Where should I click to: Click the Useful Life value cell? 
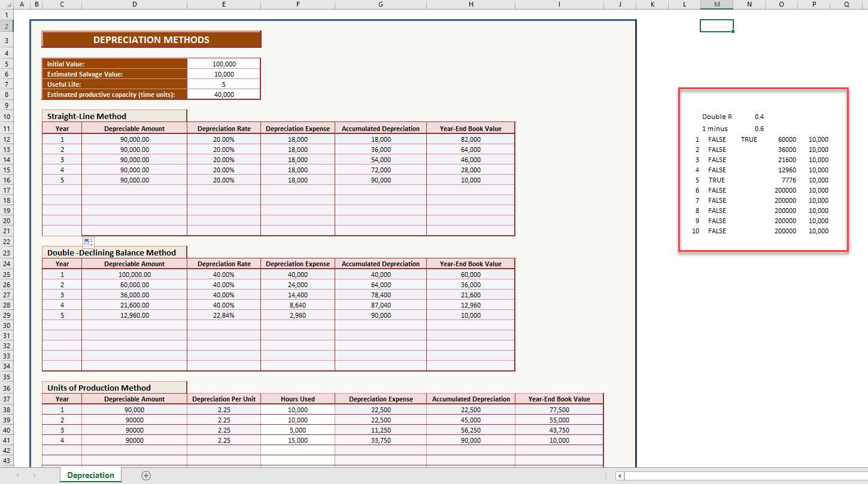point(224,84)
